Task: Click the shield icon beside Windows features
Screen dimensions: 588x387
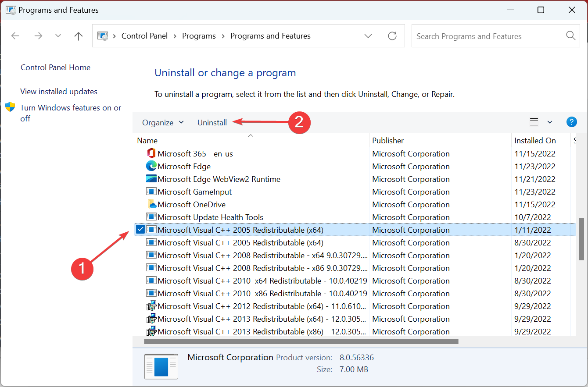Action: (10, 107)
